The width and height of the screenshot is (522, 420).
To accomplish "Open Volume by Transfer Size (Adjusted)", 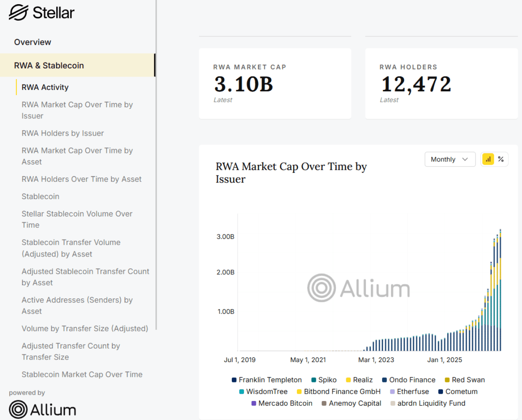I will [x=85, y=328].
